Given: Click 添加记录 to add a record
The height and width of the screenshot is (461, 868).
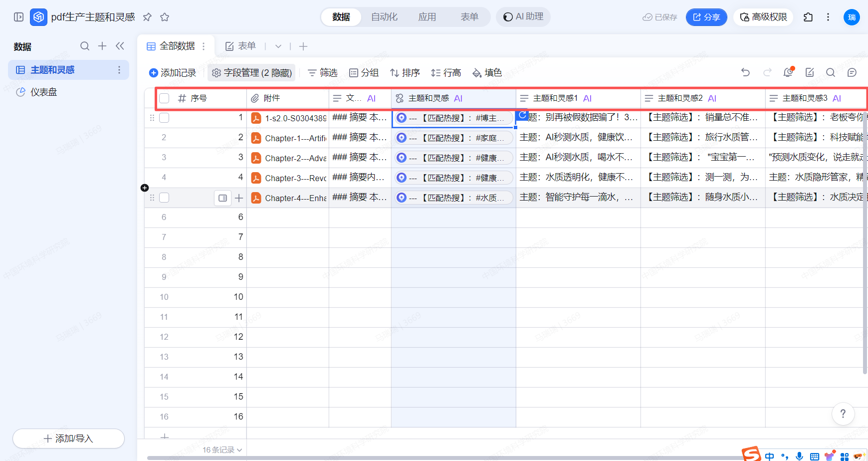Looking at the screenshot, I should [173, 73].
